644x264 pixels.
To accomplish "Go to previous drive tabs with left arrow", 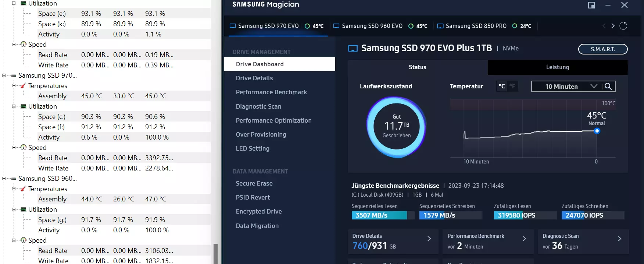I will pos(604,26).
